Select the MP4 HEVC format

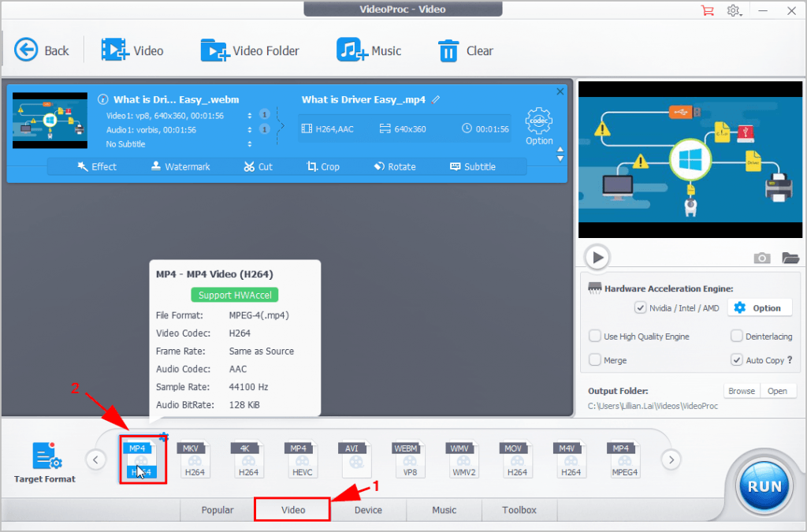(x=302, y=459)
